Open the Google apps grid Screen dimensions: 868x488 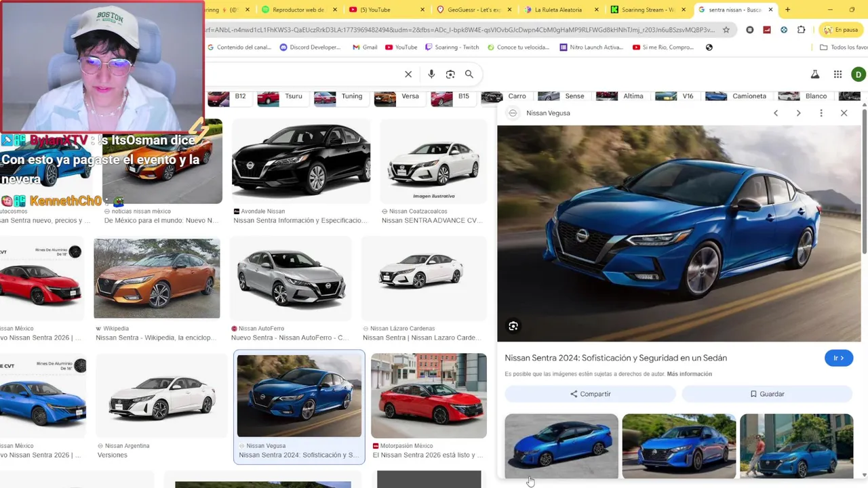pos(838,75)
